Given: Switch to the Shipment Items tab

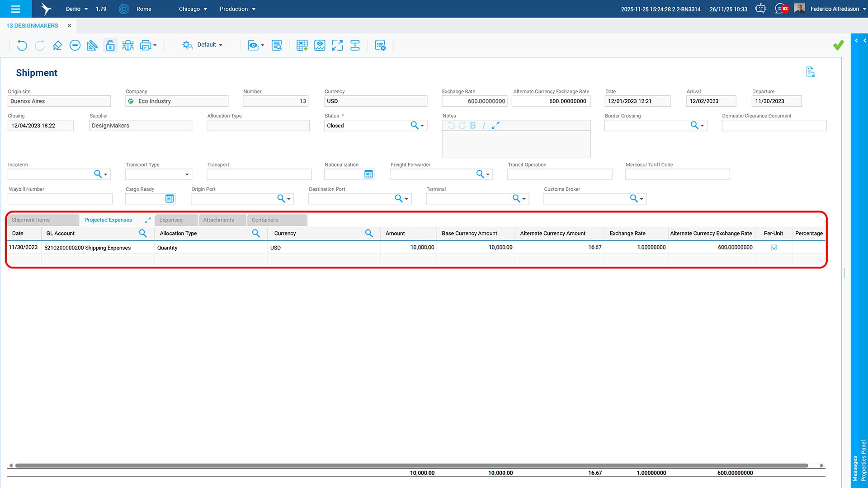Looking at the screenshot, I should [x=31, y=220].
